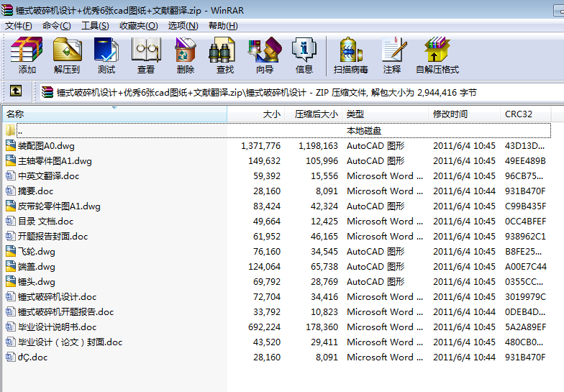Click the 查看 (View) toolbar icon

point(145,49)
